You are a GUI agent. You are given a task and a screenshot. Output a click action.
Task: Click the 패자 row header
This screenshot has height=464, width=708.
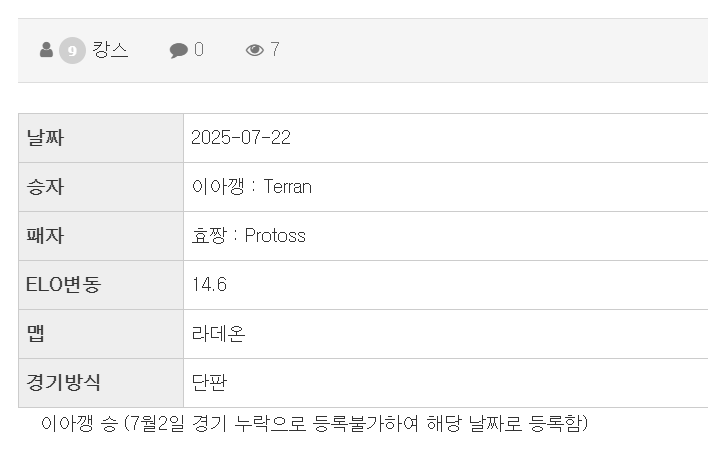click(x=101, y=236)
